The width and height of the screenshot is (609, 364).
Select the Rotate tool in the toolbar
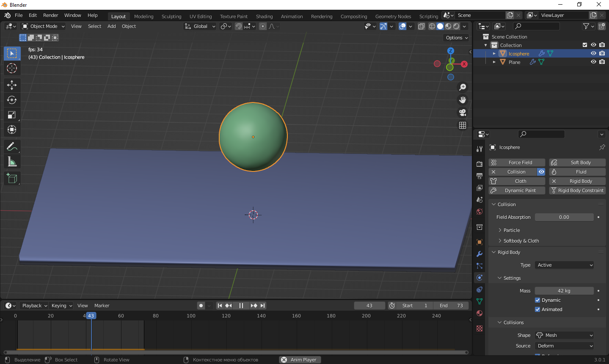click(x=12, y=100)
